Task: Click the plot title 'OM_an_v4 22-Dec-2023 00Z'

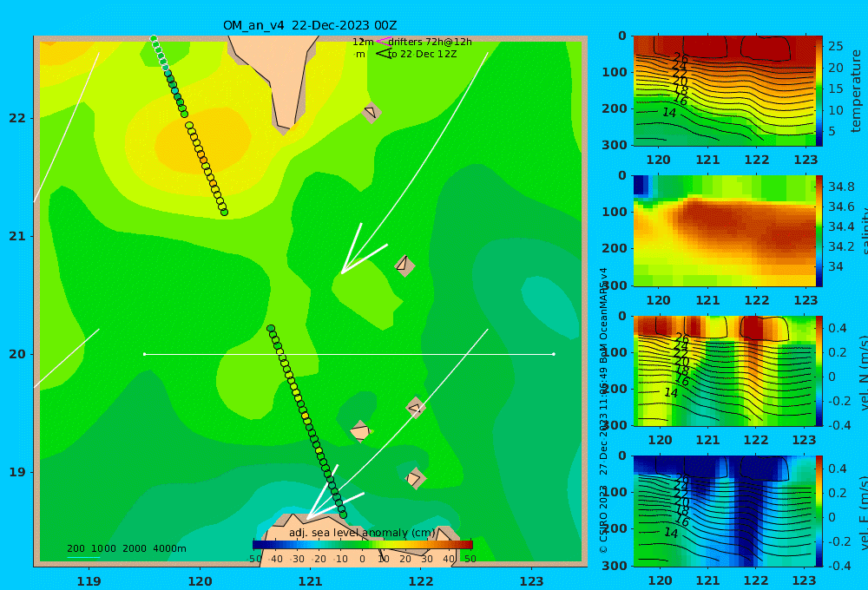Action: click(x=310, y=25)
